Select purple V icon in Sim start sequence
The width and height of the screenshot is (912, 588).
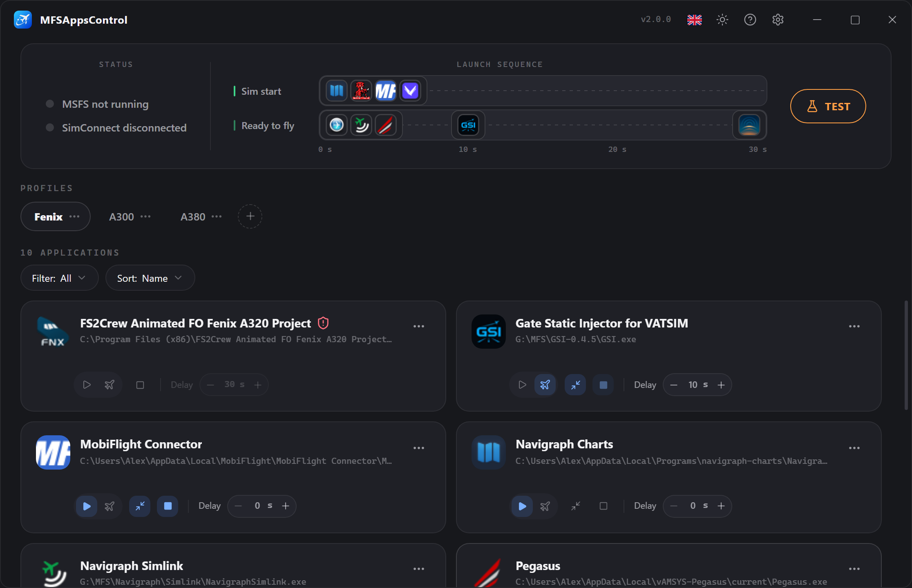[410, 91]
